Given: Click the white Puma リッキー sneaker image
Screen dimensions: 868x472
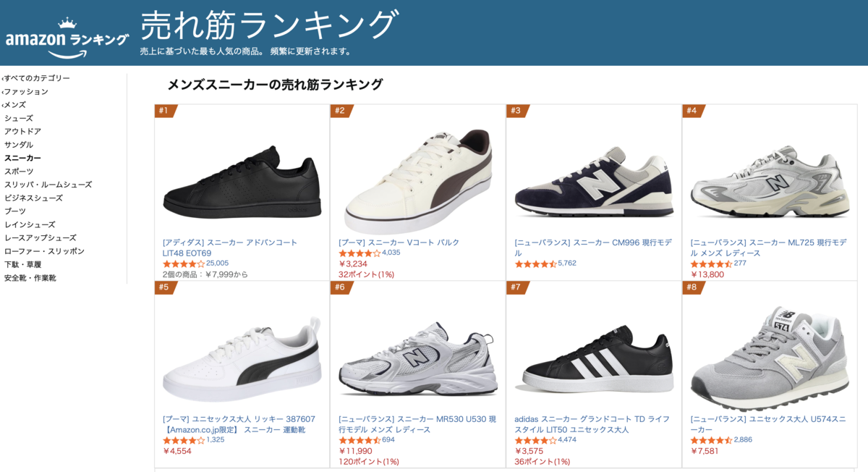Looking at the screenshot, I should pyautogui.click(x=242, y=361).
